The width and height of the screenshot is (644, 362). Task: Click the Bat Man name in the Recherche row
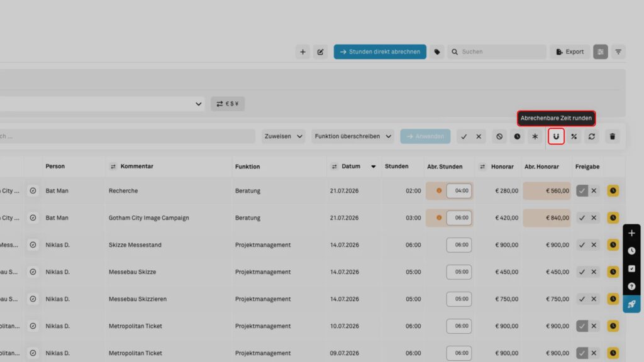coord(57,190)
